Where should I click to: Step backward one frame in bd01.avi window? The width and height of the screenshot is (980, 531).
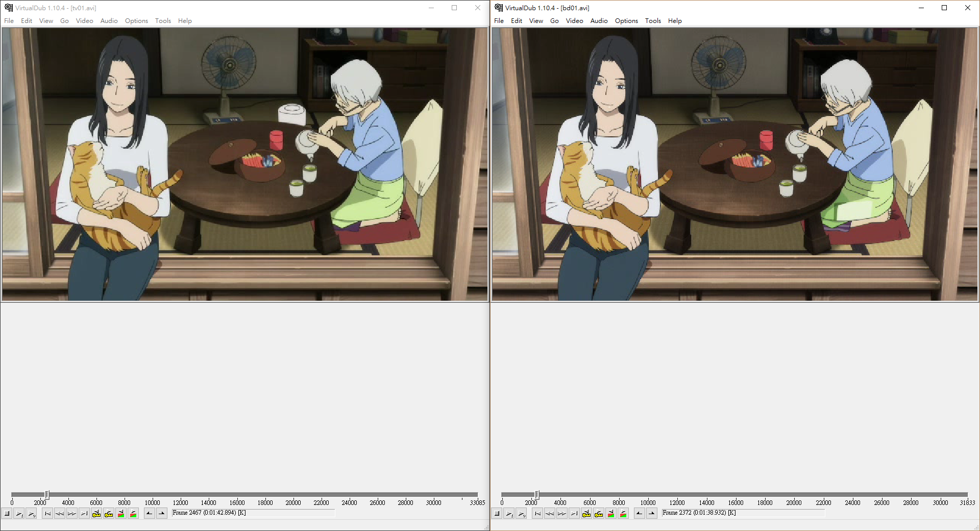550,514
